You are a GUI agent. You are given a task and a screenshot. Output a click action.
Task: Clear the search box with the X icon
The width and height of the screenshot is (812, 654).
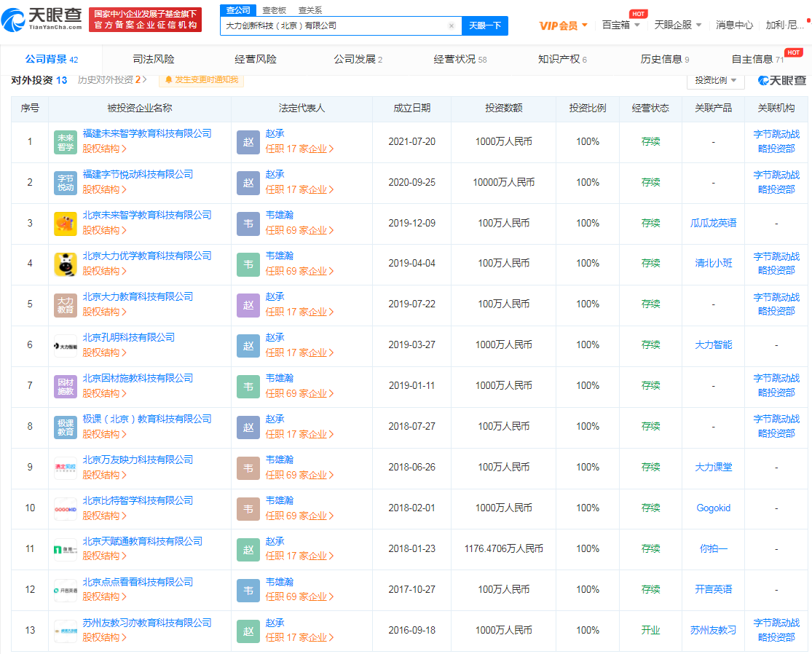tap(451, 25)
